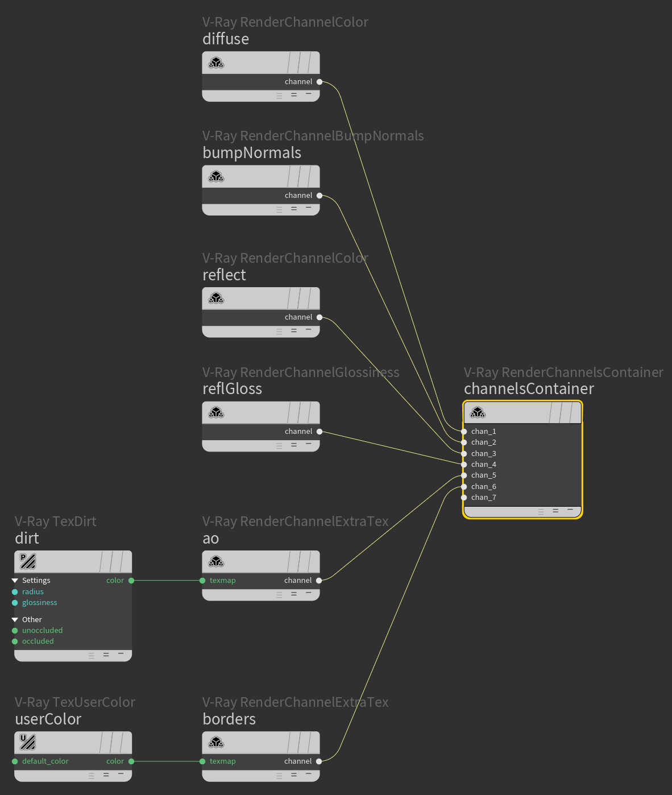The height and width of the screenshot is (795, 672).
Task: Click the chan_6 input port
Action: tap(464, 487)
